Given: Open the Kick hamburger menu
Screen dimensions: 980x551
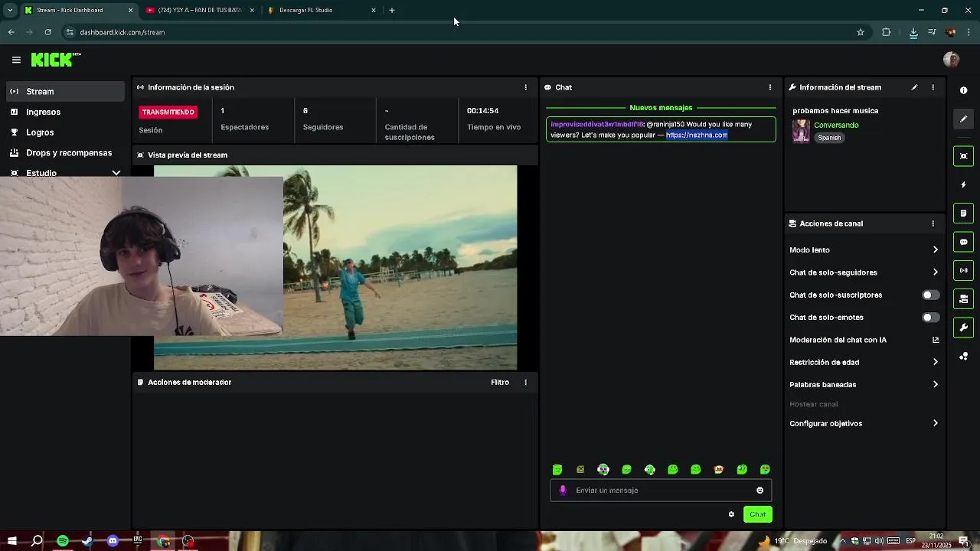Looking at the screenshot, I should tap(16, 60).
